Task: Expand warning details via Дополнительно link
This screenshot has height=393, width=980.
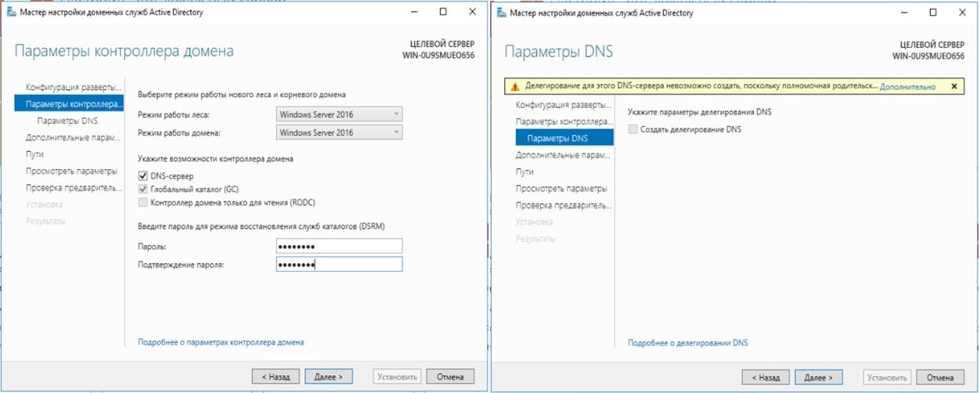Action: coord(907,87)
